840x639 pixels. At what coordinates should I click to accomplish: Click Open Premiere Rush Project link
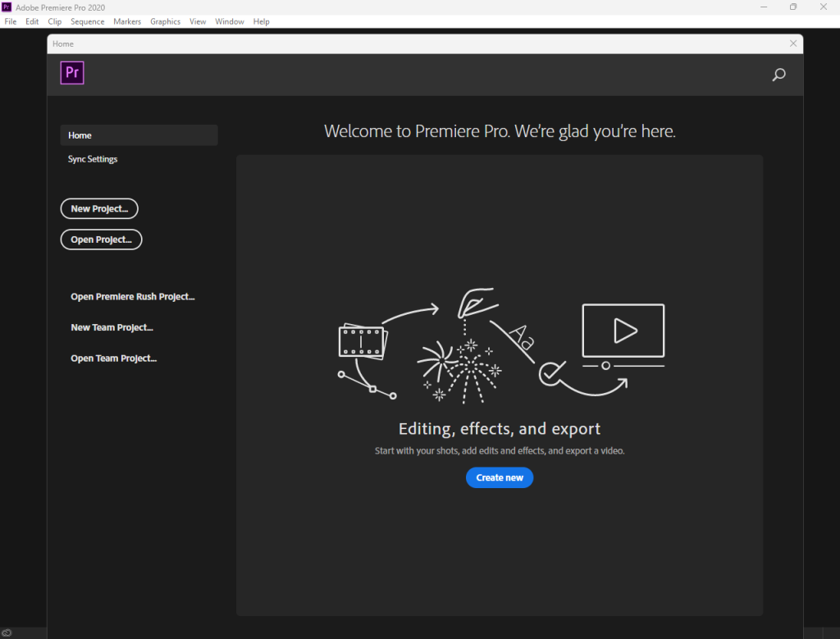coord(133,297)
